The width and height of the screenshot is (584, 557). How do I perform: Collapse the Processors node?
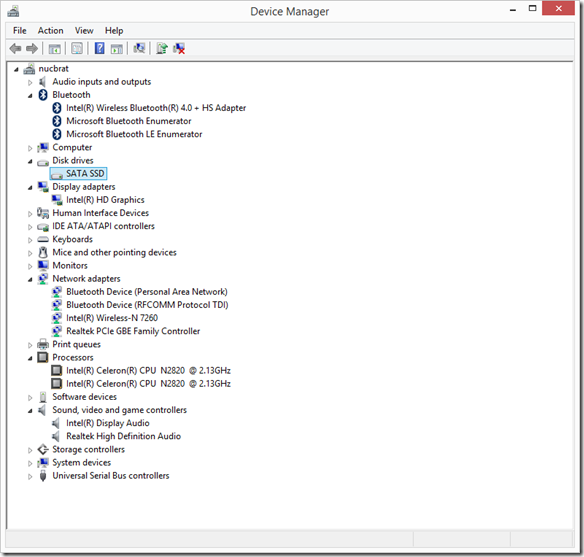coord(30,358)
